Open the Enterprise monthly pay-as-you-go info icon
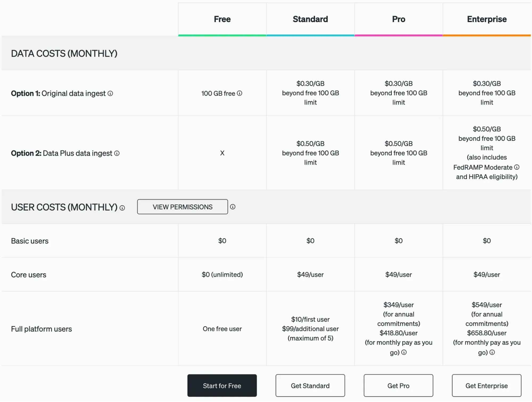The height and width of the screenshot is (402, 532). coord(492,352)
